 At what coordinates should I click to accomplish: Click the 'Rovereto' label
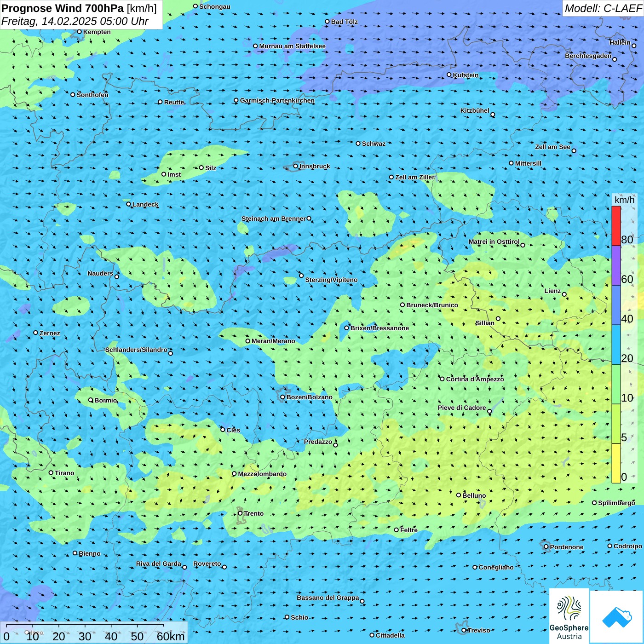coord(207,563)
